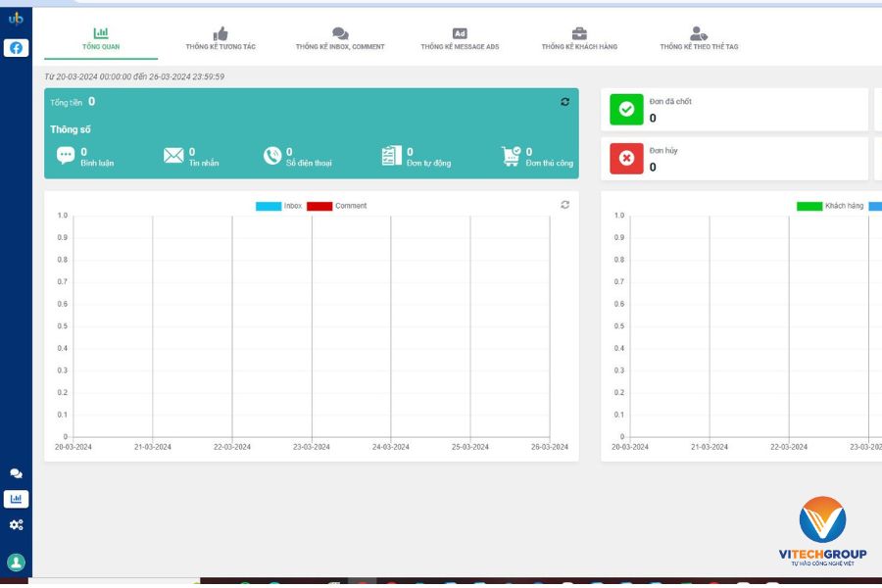Open the user profile avatar icon
Image resolution: width=882 pixels, height=588 pixels.
pyautogui.click(x=16, y=563)
